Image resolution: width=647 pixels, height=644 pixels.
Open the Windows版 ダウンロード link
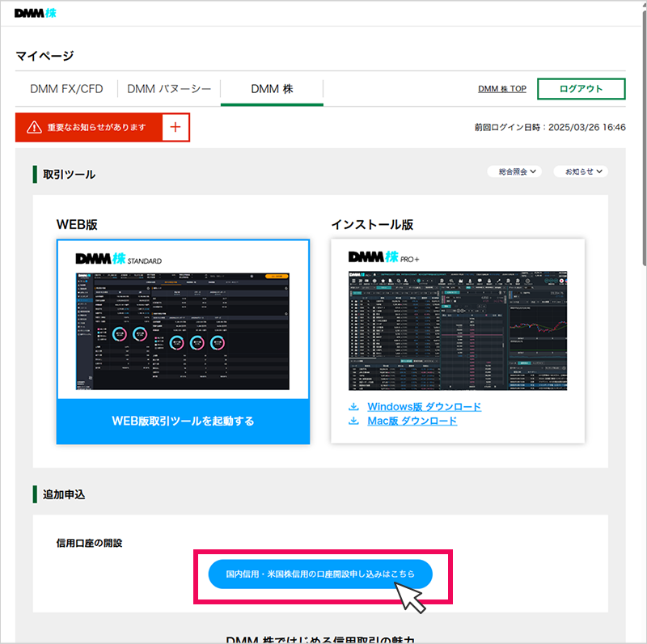coord(424,407)
